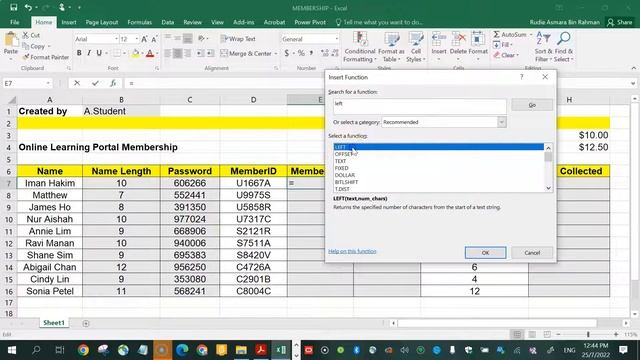Click the Share button
Image resolution: width=640 pixels, height=360 pixels.
619,22
